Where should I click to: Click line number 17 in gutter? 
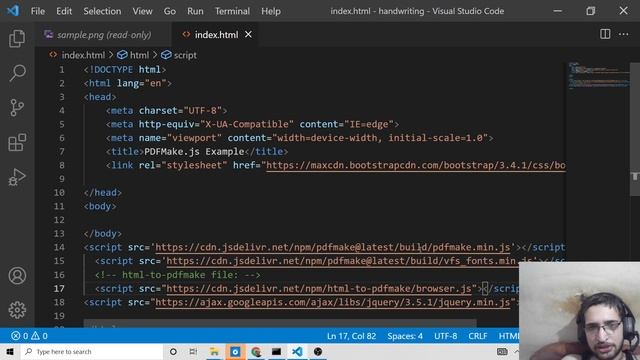tap(59, 289)
